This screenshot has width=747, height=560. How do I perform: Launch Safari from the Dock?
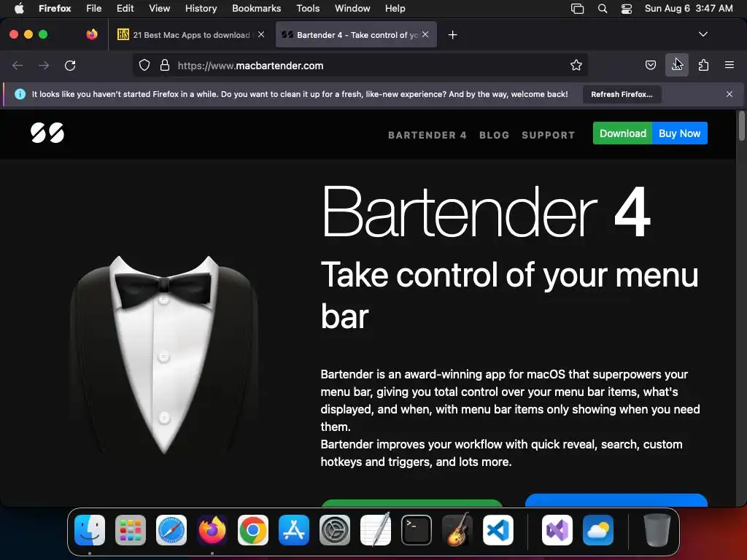coord(171,530)
